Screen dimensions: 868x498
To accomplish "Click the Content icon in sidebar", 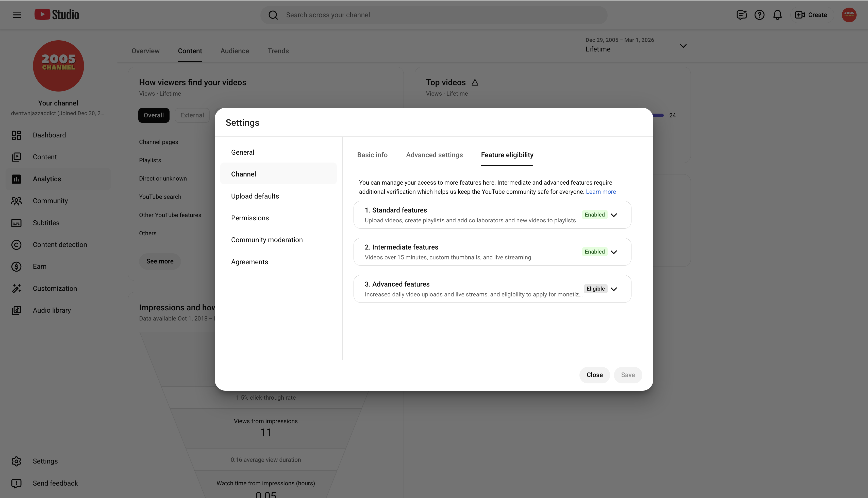I will 16,157.
